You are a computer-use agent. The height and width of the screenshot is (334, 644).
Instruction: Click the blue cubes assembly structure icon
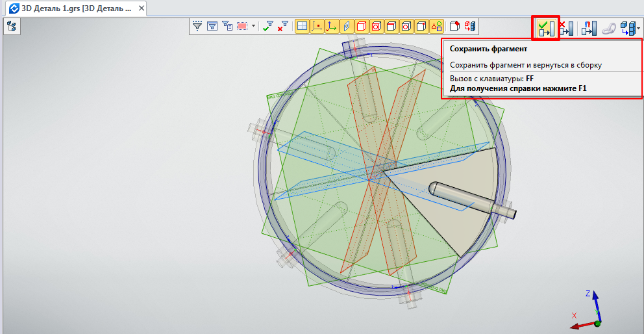[x=627, y=29]
